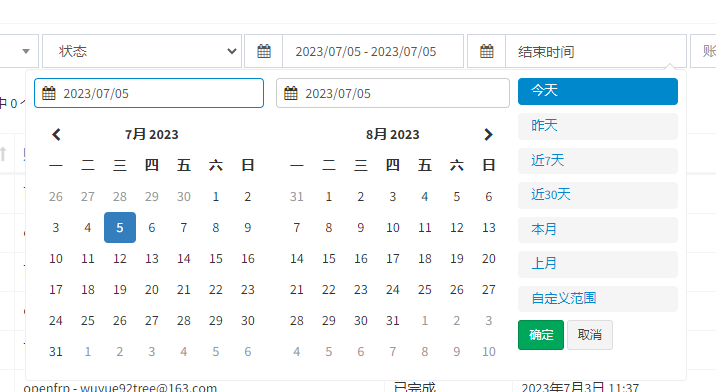Select the 近30天 range option

coord(598,195)
